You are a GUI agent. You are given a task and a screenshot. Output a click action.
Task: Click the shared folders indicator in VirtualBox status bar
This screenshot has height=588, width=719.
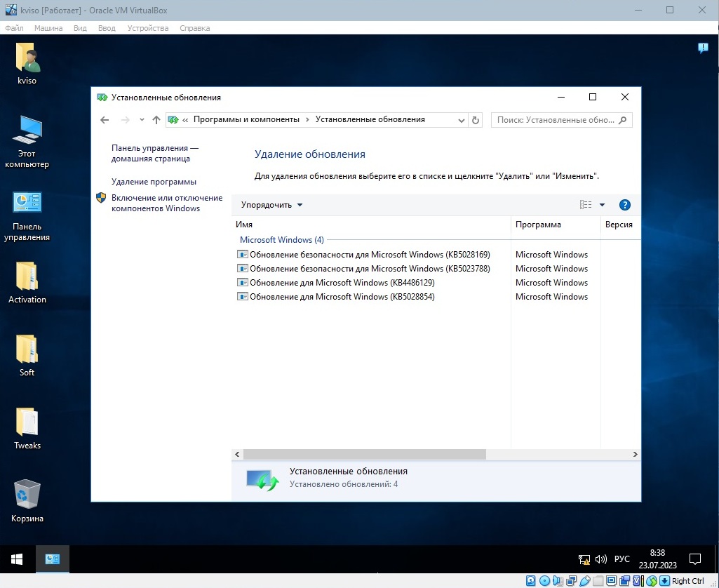598,581
